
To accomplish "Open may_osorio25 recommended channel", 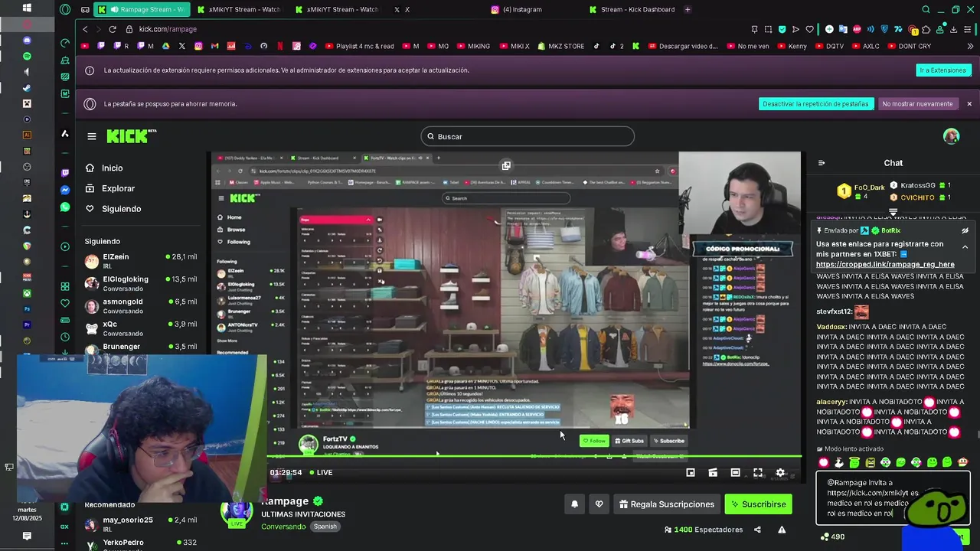I will tap(140, 524).
